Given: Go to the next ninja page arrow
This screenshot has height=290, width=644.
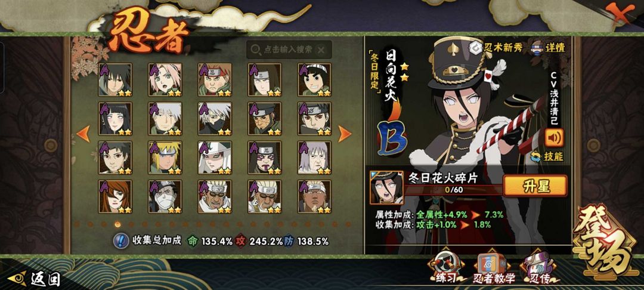Looking at the screenshot, I should click(344, 134).
